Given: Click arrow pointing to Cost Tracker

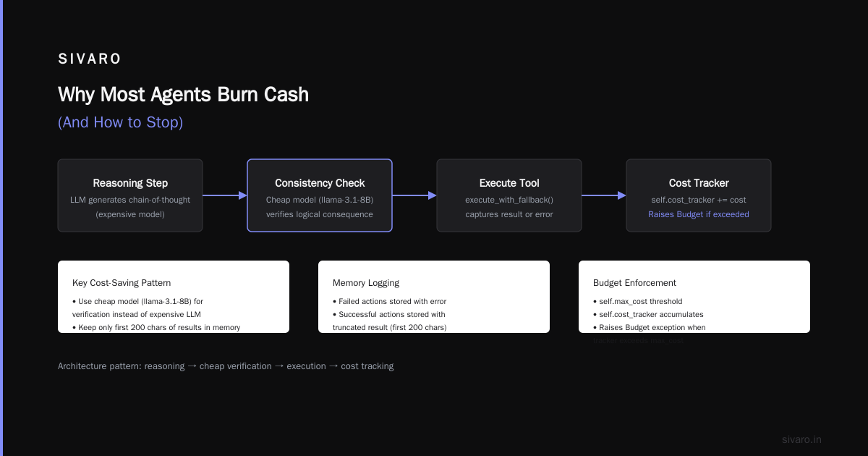Looking at the screenshot, I should [604, 195].
